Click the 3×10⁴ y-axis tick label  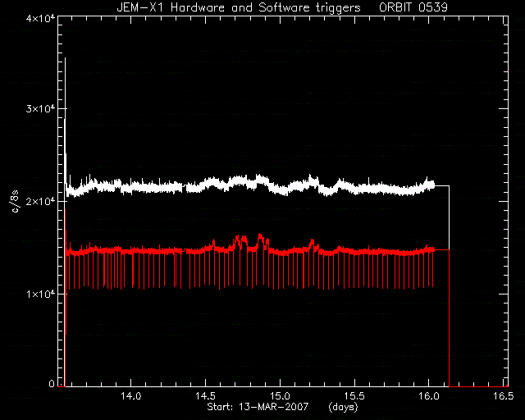coord(40,108)
